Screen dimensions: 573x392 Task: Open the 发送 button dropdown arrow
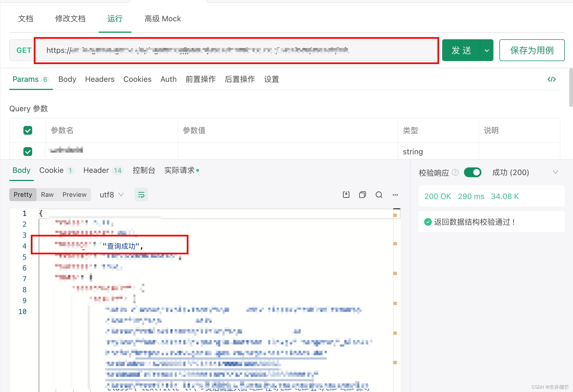487,50
